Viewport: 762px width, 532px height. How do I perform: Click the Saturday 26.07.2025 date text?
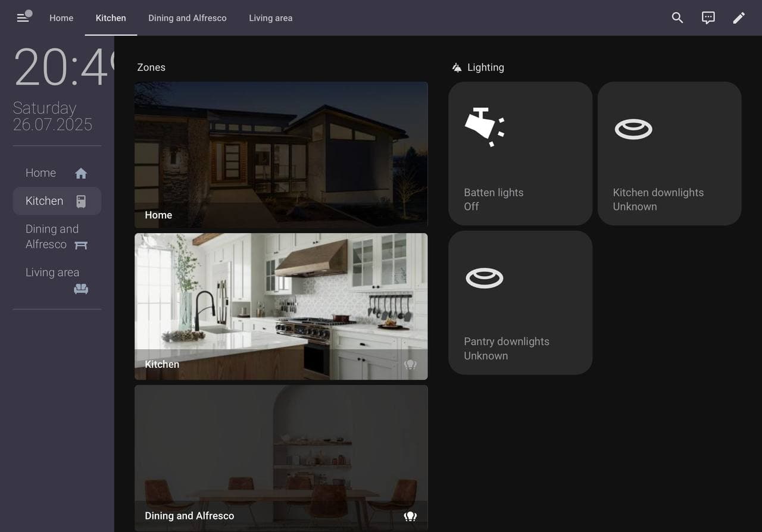[52, 116]
